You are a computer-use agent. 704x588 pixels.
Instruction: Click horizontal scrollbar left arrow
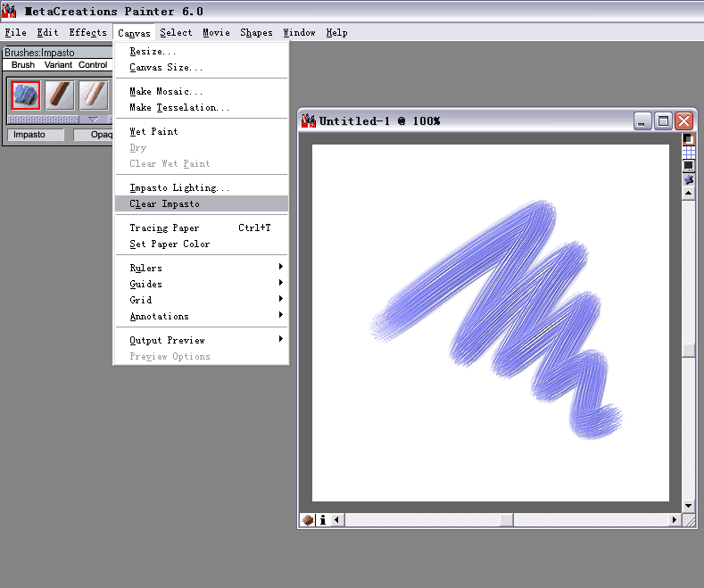coord(337,520)
